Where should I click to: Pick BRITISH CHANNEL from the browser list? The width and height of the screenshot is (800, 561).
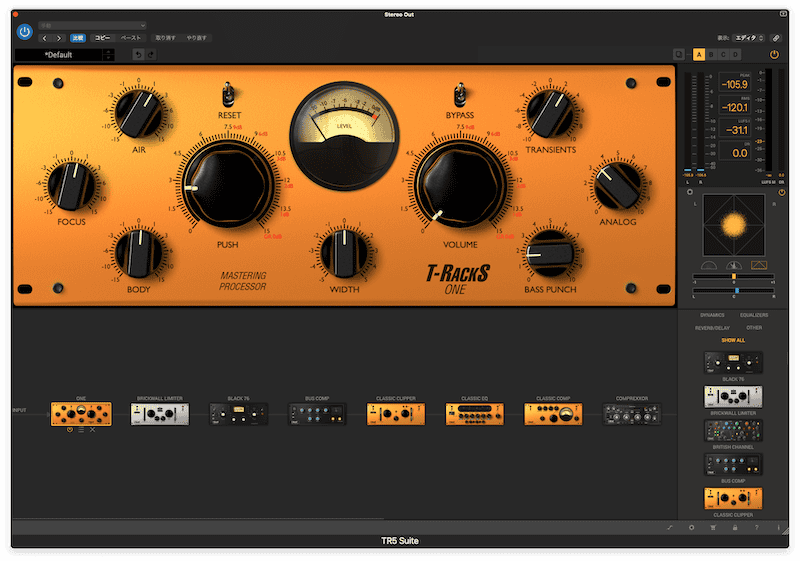point(733,431)
